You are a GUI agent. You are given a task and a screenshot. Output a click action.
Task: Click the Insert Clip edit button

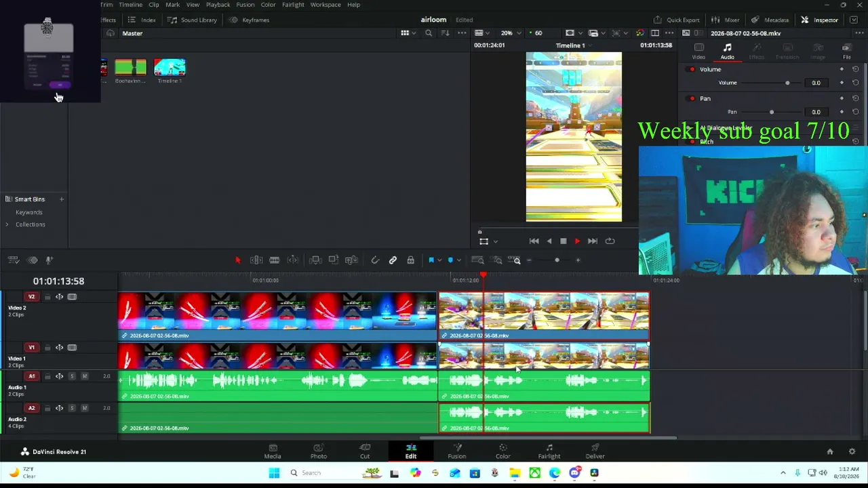315,260
